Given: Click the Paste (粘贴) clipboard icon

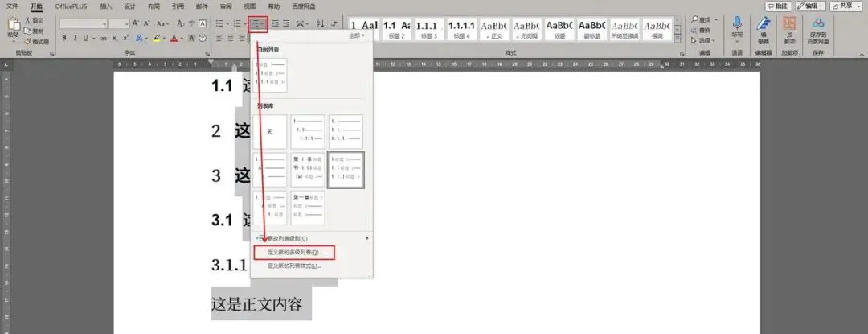Looking at the screenshot, I should tap(14, 24).
